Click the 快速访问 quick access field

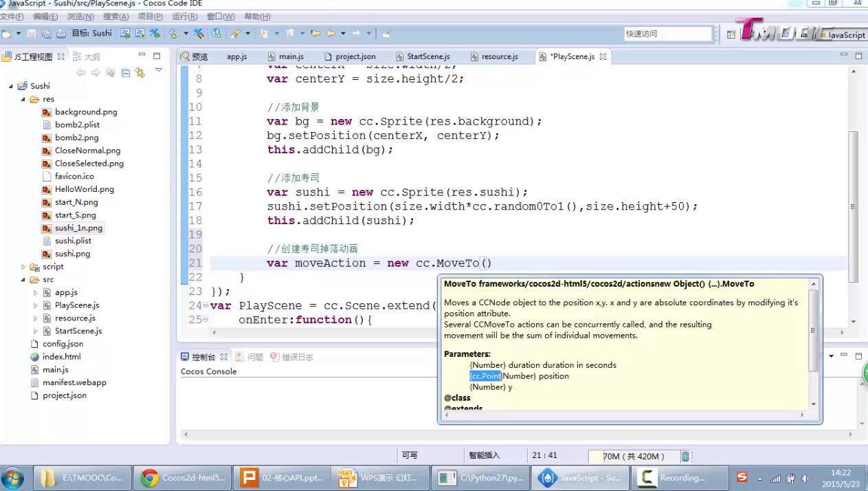pos(667,34)
